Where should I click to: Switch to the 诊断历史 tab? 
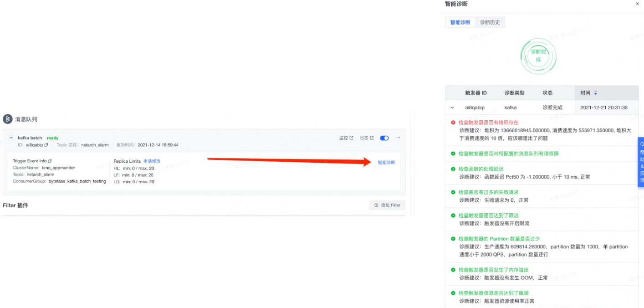[x=490, y=22]
